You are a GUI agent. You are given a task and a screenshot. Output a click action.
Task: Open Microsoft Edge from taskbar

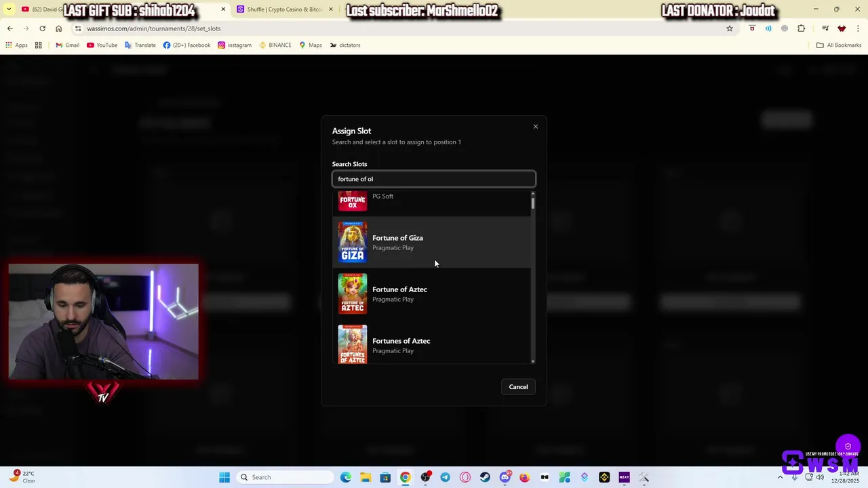point(346,477)
